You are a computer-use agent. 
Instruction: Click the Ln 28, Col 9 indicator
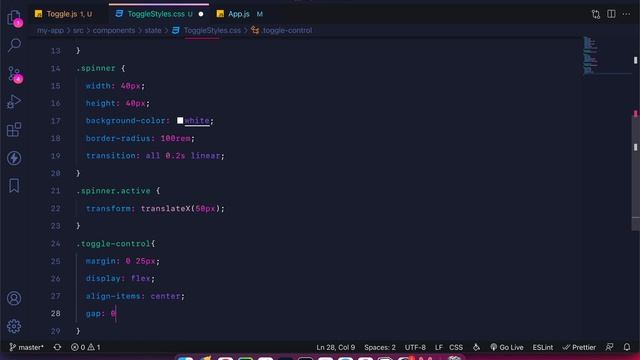(x=336, y=347)
